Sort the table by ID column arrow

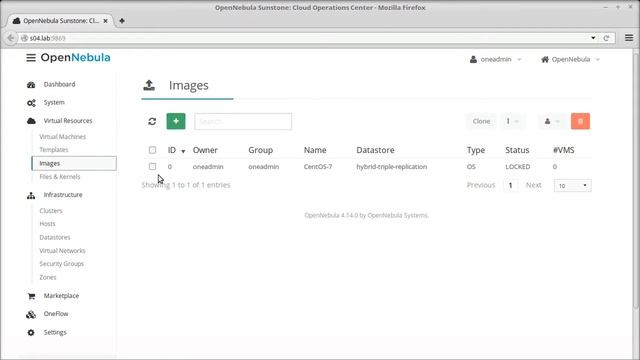point(183,151)
